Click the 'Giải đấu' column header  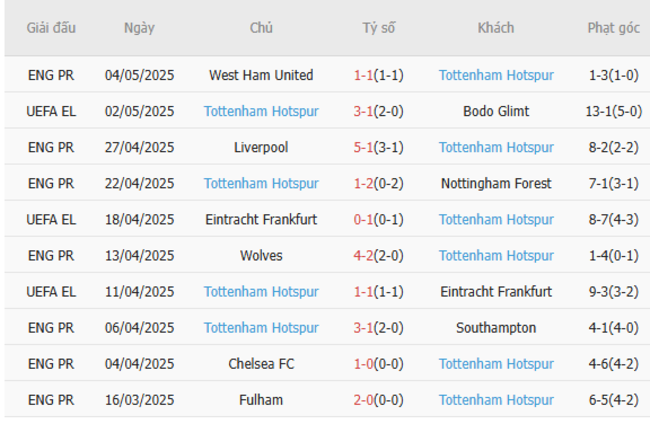51,28
